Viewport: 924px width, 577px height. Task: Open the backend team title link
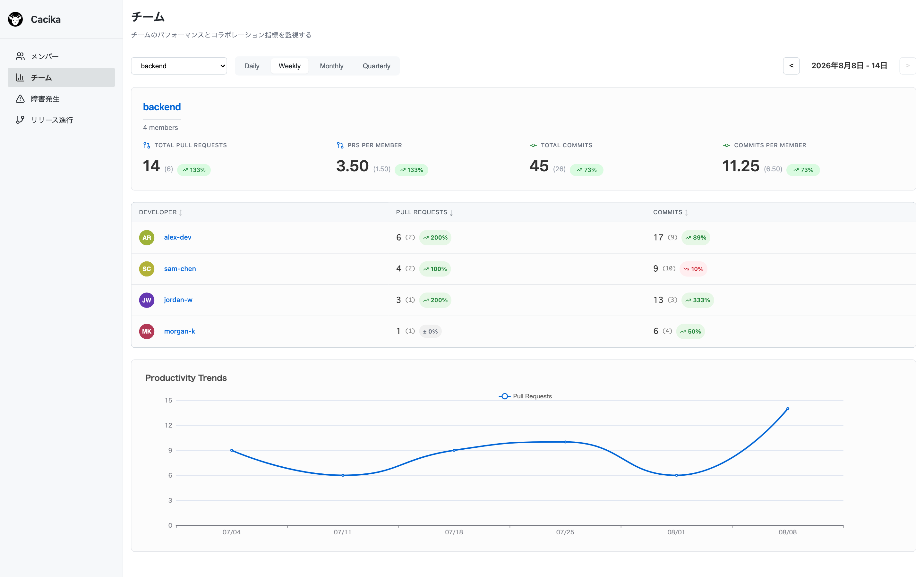tap(162, 107)
